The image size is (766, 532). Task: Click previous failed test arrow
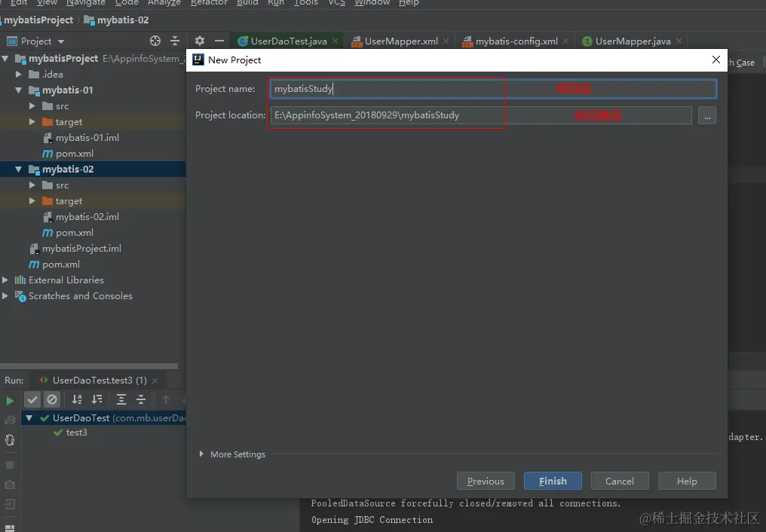coord(166,399)
